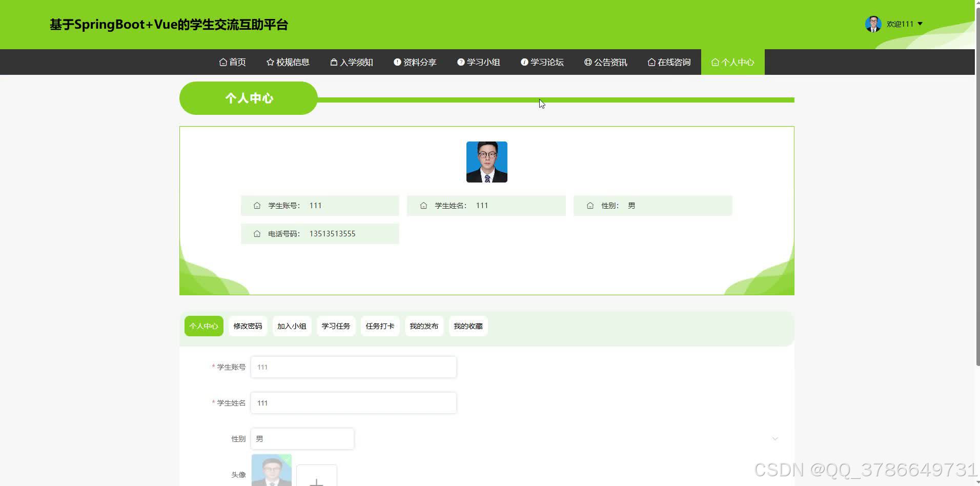Image resolution: width=980 pixels, height=486 pixels.
Task: Click the user avatar in the top-right corner
Action: (x=873, y=24)
